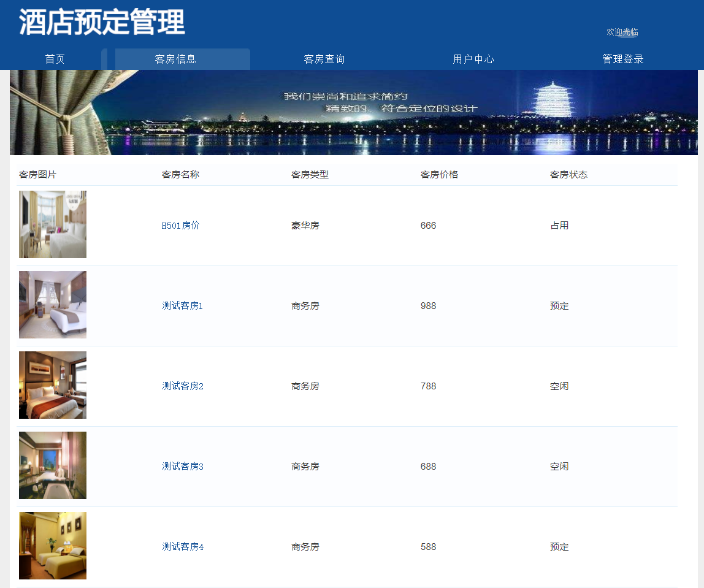Click the 测试客房2 room photo

tap(53, 385)
